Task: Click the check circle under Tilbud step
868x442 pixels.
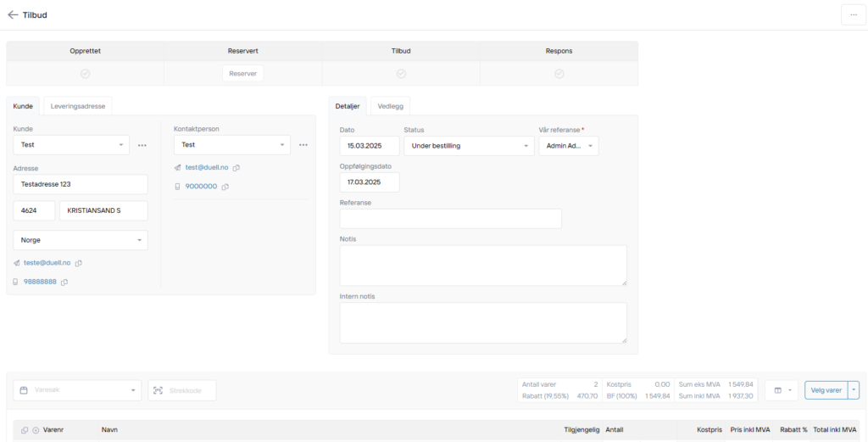Action: point(401,74)
